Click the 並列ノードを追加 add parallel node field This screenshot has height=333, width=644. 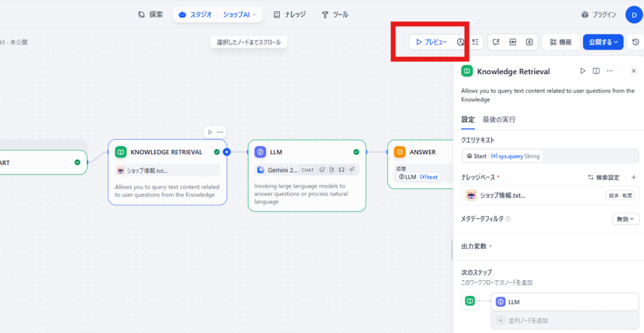click(565, 320)
